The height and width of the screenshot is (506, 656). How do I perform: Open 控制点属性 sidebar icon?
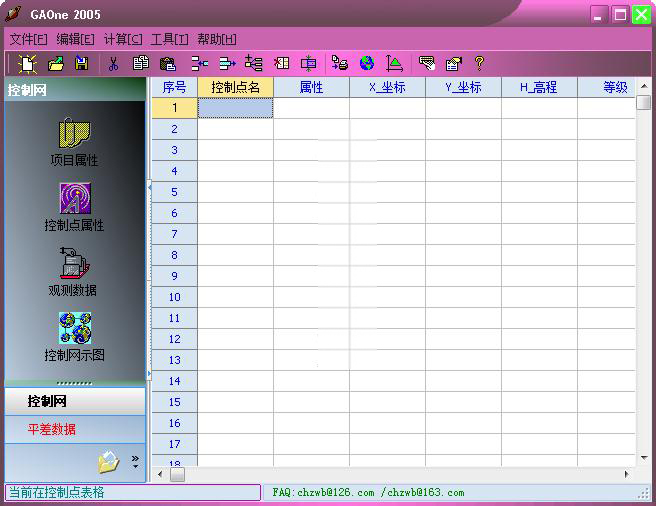tap(74, 207)
